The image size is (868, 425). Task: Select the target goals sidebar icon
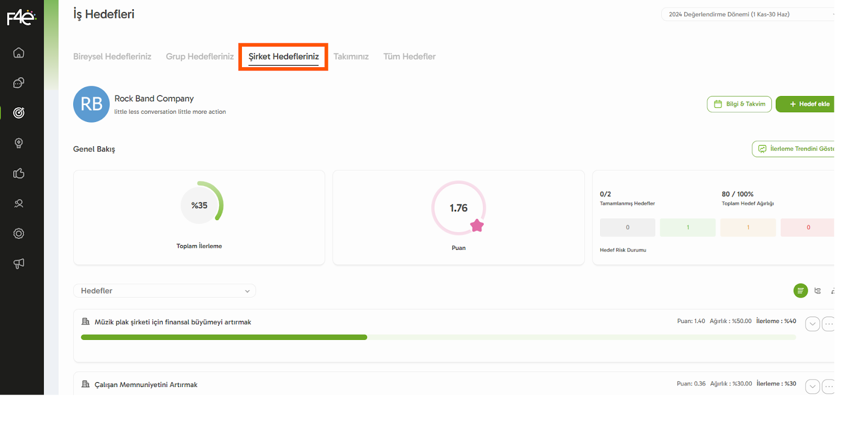pos(19,113)
